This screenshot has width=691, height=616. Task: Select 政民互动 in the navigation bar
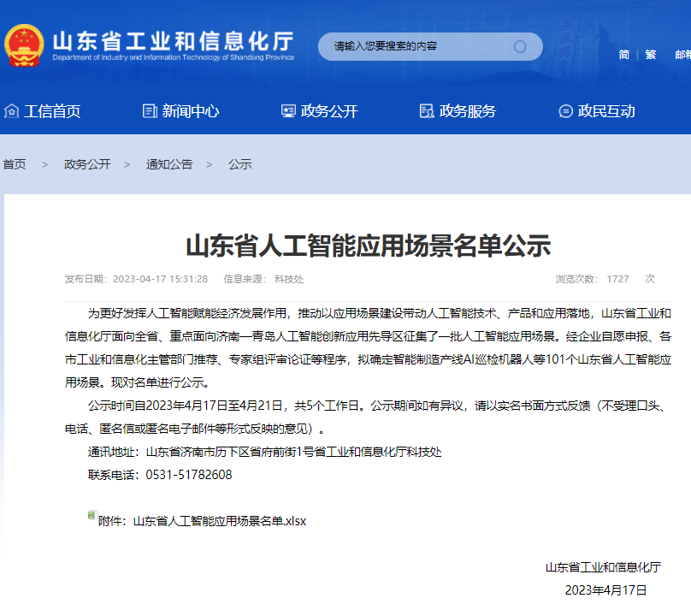pyautogui.click(x=605, y=111)
